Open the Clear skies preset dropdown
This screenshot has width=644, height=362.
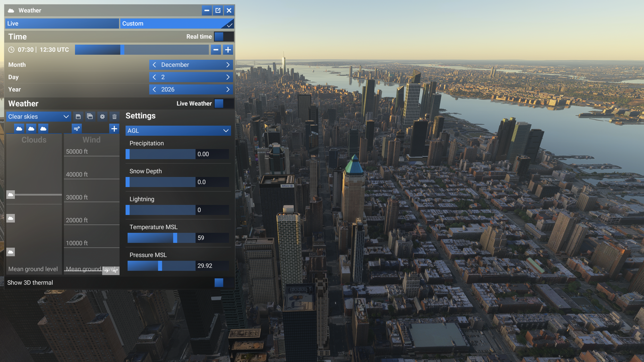click(38, 117)
